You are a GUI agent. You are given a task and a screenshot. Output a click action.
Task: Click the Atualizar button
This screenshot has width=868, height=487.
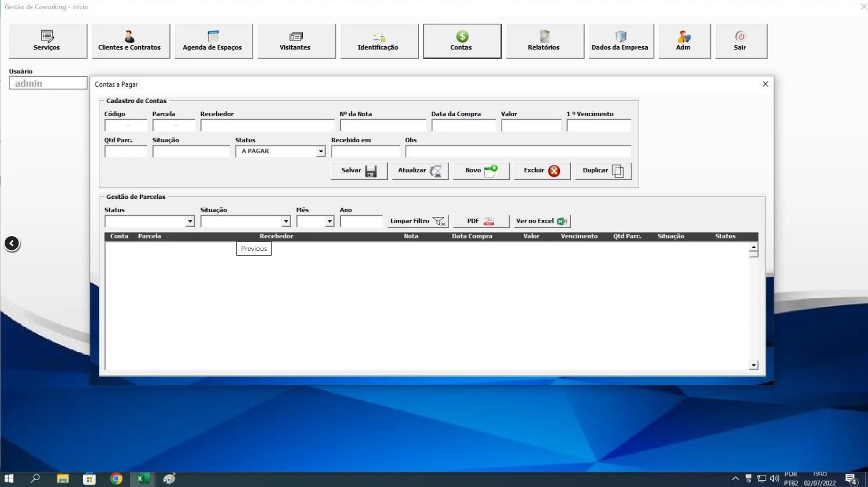click(420, 171)
